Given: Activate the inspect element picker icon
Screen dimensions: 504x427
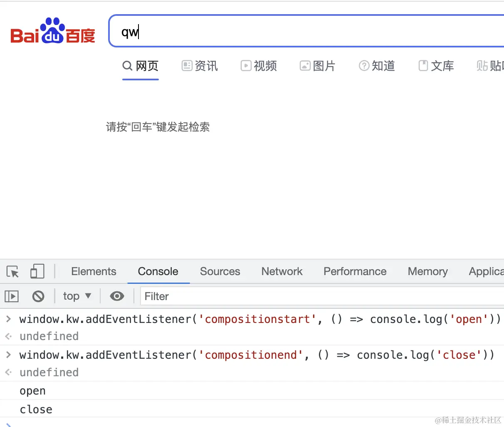Looking at the screenshot, I should (x=13, y=272).
